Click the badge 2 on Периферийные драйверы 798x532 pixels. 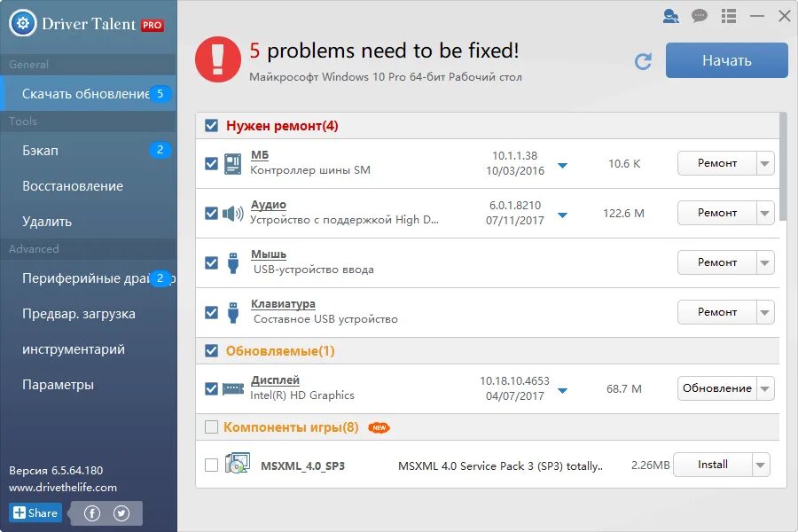click(160, 278)
